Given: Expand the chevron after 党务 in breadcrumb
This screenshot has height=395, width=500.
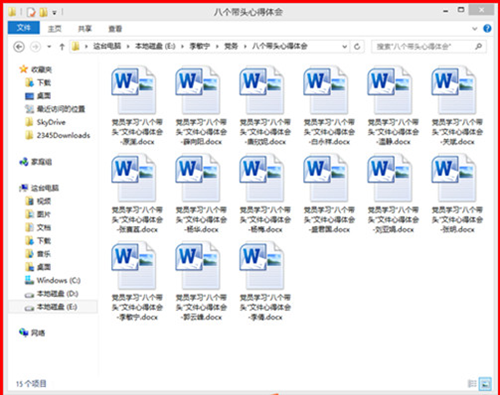Looking at the screenshot, I should click(x=245, y=47).
